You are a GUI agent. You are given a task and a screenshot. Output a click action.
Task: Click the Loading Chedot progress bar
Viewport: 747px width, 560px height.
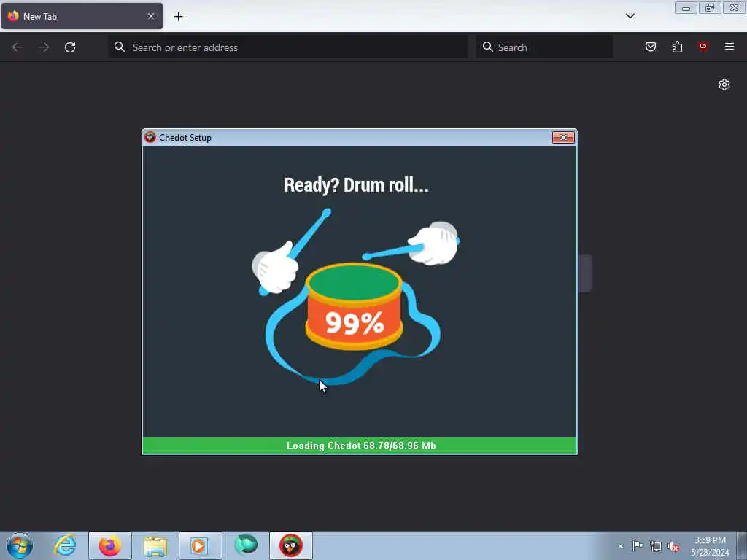point(360,446)
